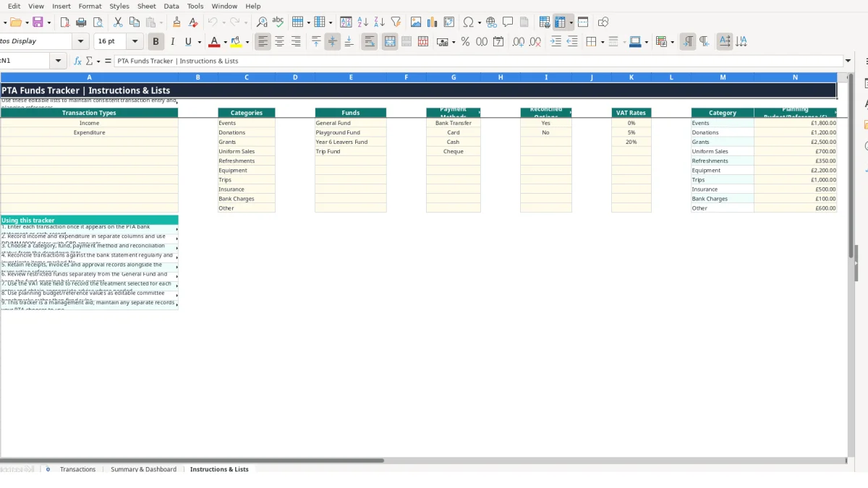Click the formula input line
The height and width of the screenshot is (488, 868).
tap(477, 61)
